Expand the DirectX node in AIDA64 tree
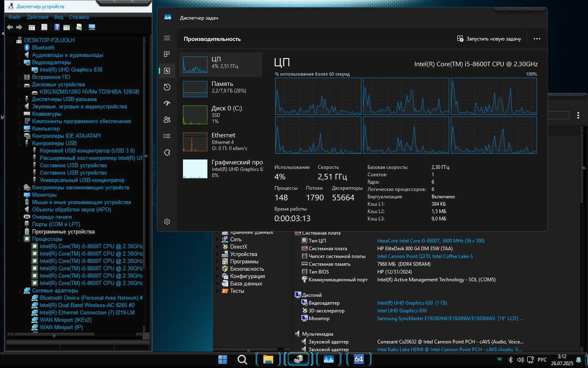Viewport: 588px width, 368px height. [218, 247]
